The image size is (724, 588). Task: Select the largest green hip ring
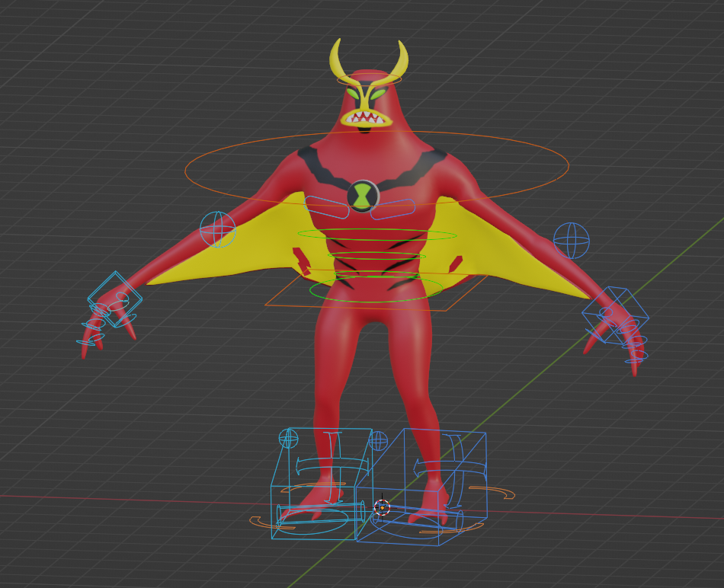376,289
